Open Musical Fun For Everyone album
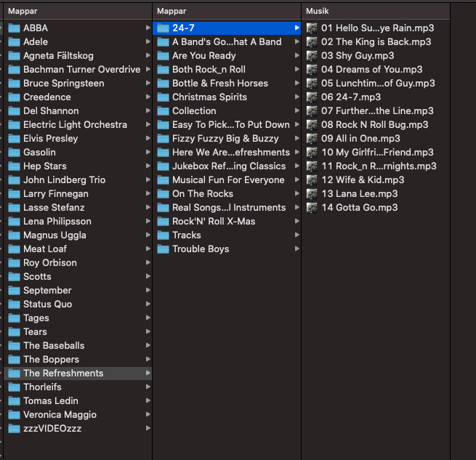 (227, 180)
